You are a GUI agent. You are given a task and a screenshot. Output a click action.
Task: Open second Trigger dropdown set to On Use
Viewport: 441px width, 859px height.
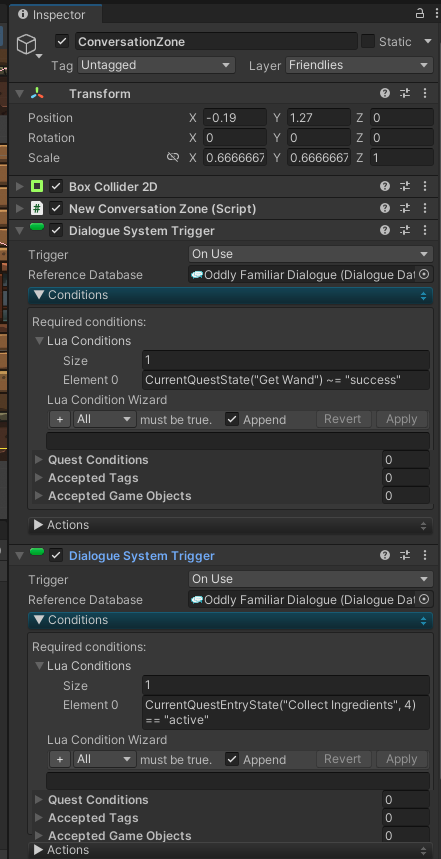[x=311, y=579]
